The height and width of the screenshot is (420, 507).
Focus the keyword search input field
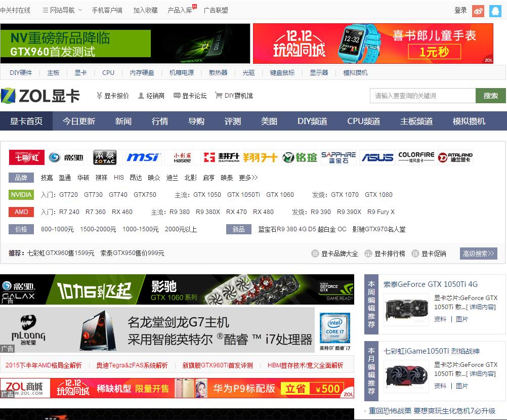[423, 96]
